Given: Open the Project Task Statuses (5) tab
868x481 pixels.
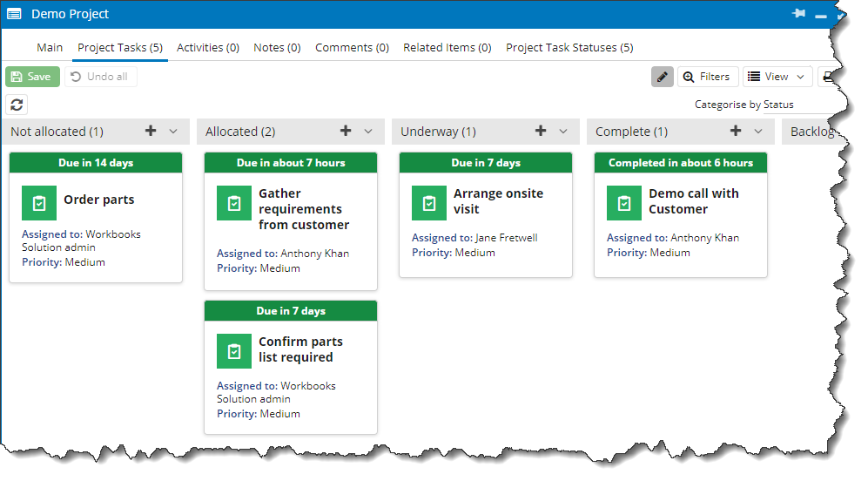Looking at the screenshot, I should 569,48.
